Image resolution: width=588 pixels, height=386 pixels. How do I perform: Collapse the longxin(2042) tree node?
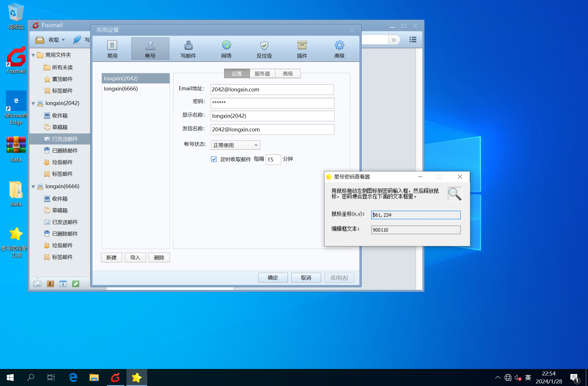(33, 103)
